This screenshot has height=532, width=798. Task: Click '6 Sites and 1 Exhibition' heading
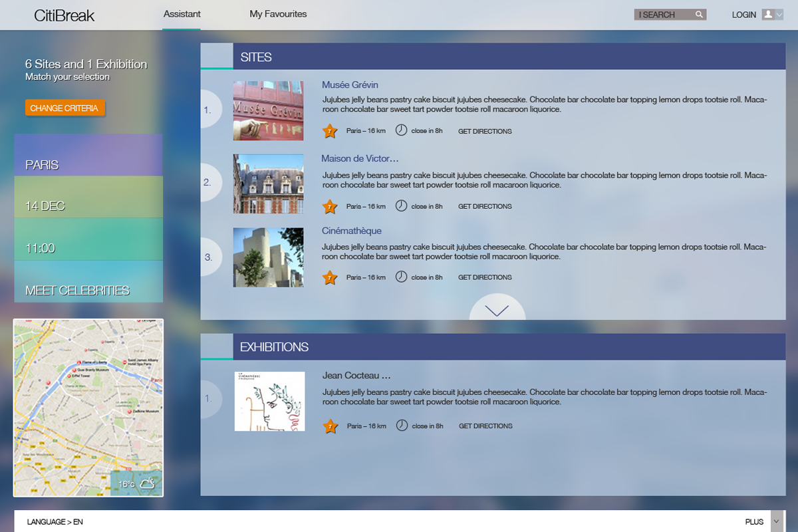(x=86, y=64)
